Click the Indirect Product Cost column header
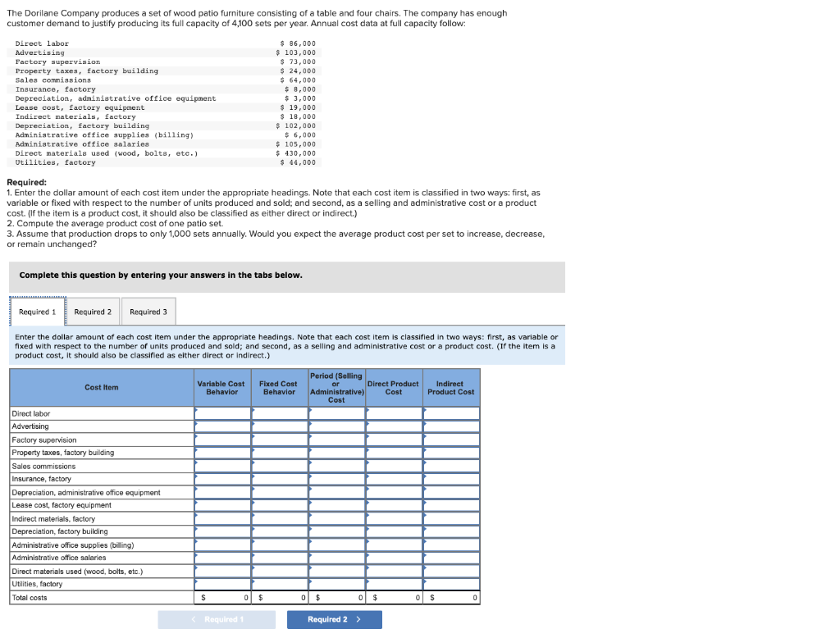840x638 pixels. [x=451, y=388]
